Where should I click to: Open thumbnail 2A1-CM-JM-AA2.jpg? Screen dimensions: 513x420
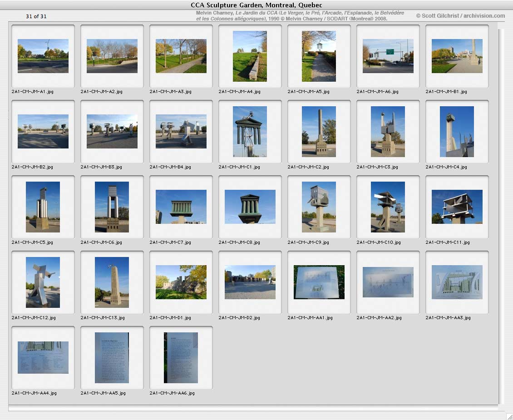[388, 282]
